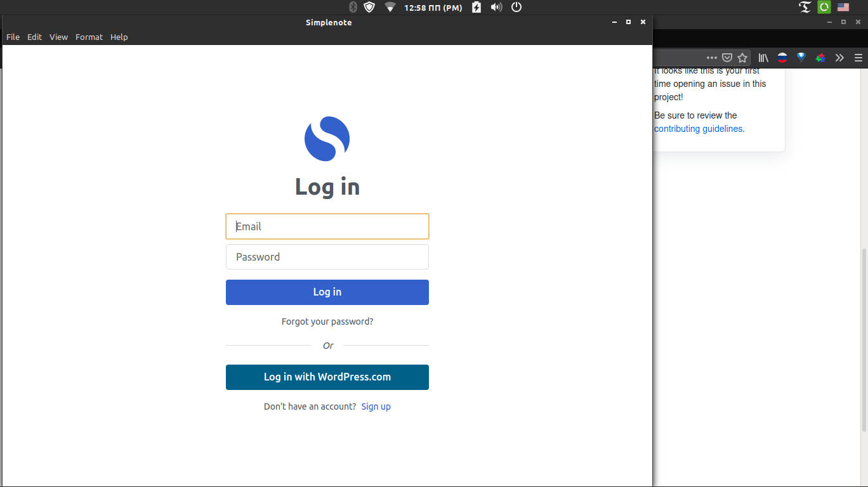Screen dimensions: 868x487
Task: Click the green circular tray icon
Action: 824,7
